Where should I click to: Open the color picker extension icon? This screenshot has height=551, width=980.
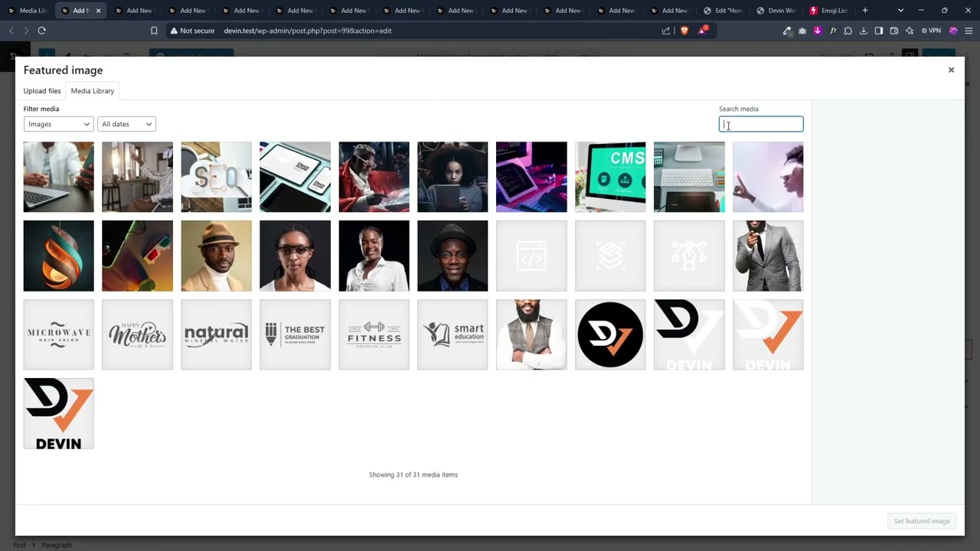click(x=787, y=31)
